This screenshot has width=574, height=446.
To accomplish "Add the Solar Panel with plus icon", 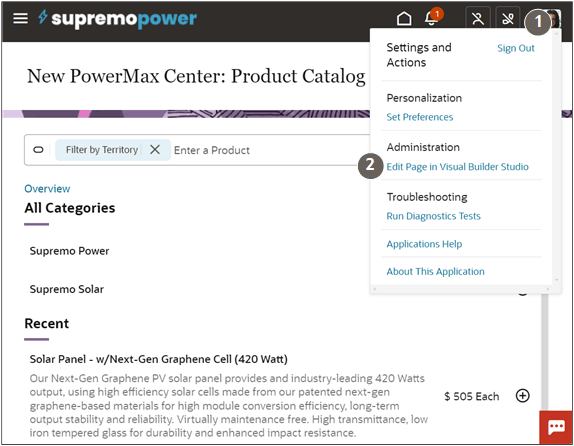I will [522, 395].
